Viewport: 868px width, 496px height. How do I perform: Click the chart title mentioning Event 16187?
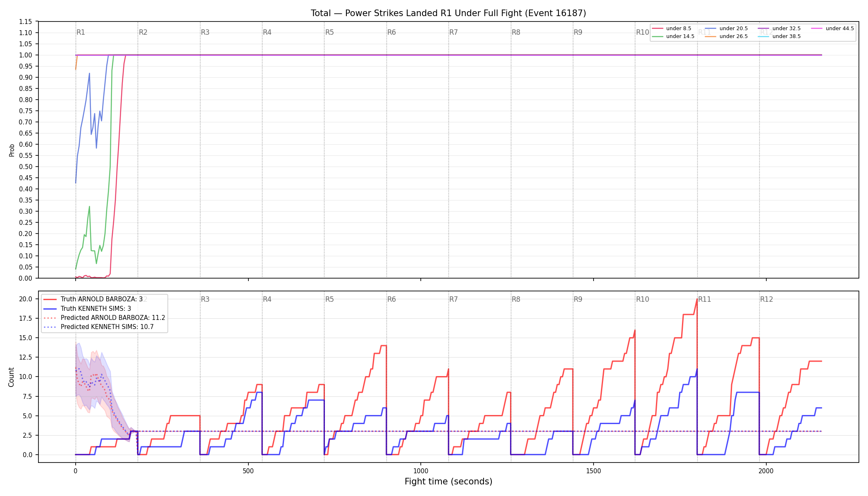[x=448, y=13]
